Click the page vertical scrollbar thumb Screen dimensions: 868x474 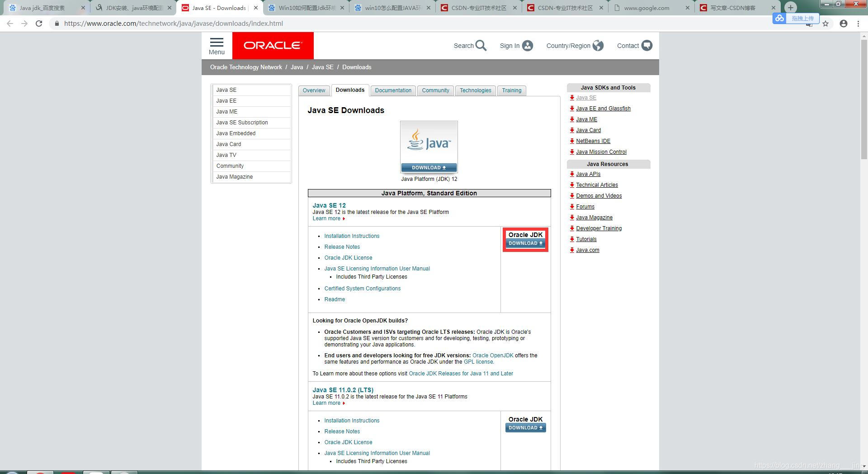pos(864,100)
